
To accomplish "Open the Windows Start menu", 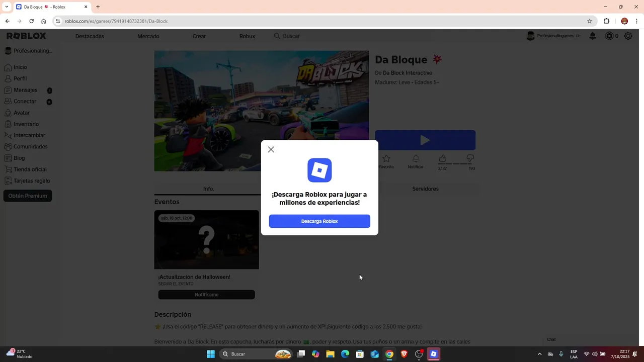I will point(211,354).
